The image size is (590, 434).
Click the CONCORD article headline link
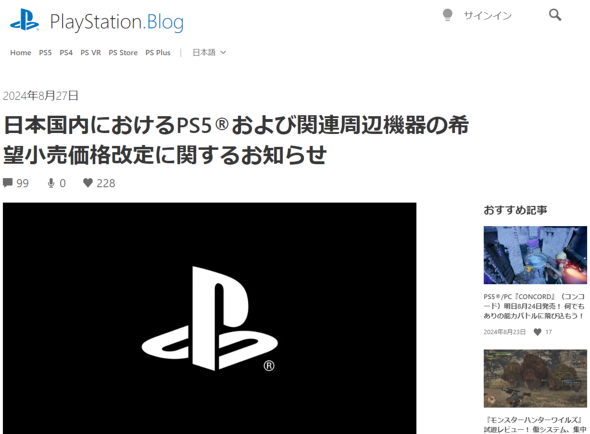(534, 306)
